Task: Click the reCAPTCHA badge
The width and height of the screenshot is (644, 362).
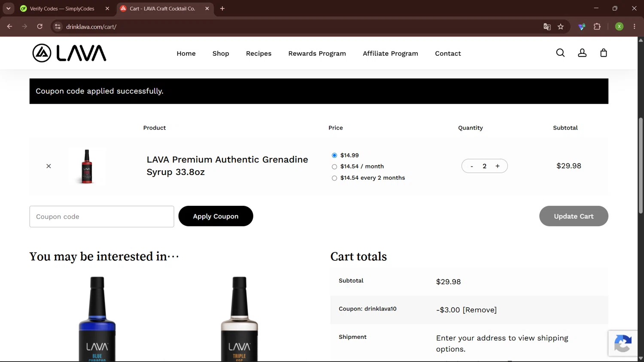Action: tap(623, 343)
